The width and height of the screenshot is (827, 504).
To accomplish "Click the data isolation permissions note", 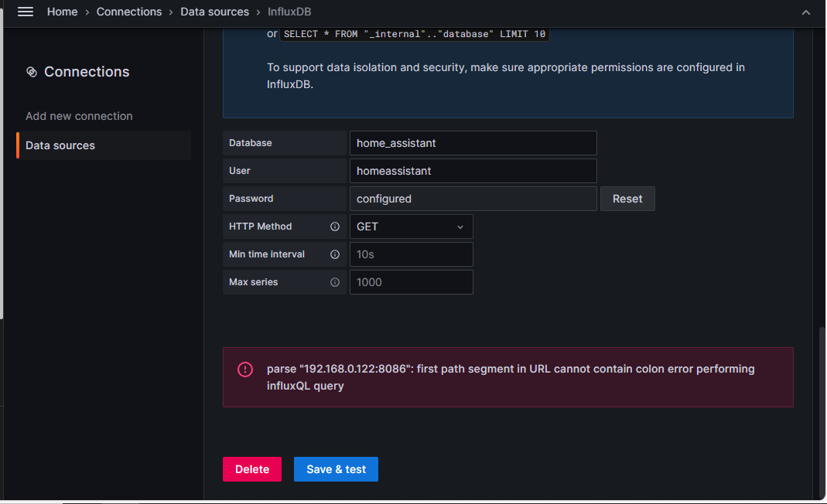I will coord(506,76).
